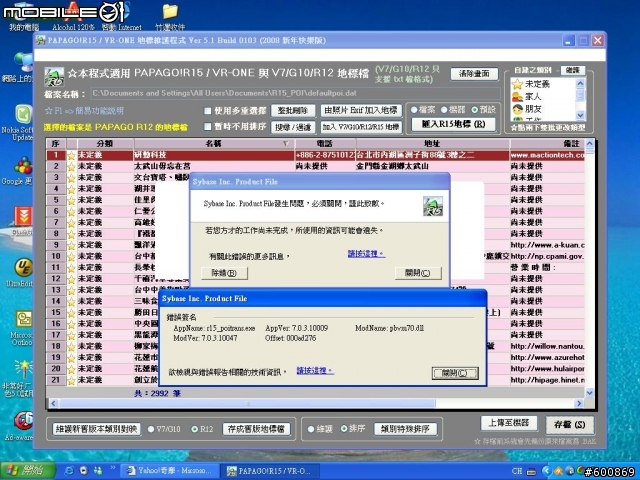Click 存檔 (S) save button
The image size is (640, 480).
tap(569, 424)
